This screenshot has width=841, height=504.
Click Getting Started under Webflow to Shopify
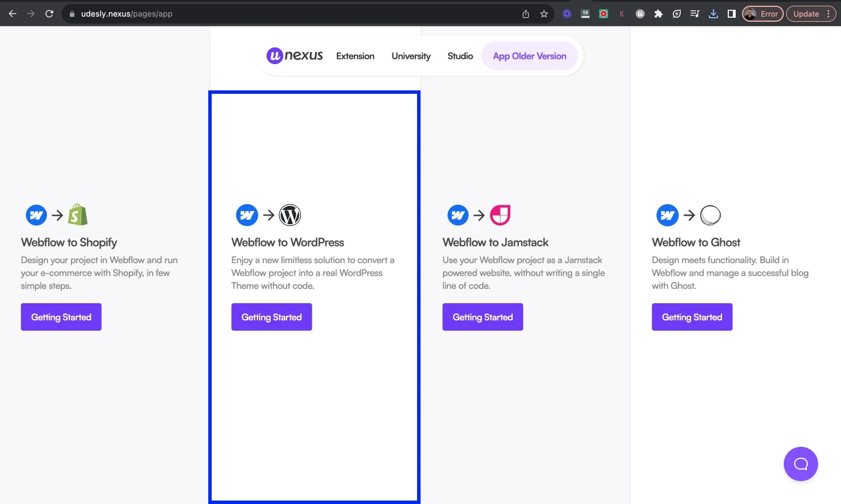pos(61,317)
